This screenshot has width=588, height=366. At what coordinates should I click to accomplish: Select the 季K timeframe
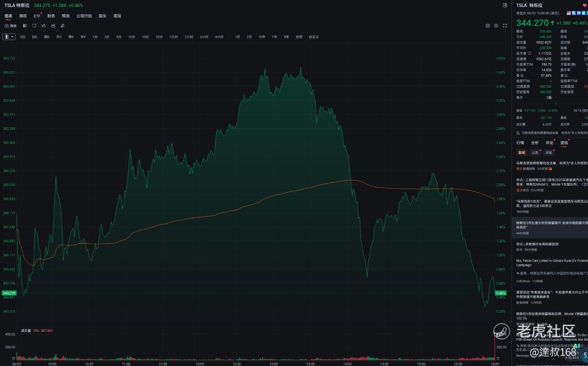[x=71, y=37]
